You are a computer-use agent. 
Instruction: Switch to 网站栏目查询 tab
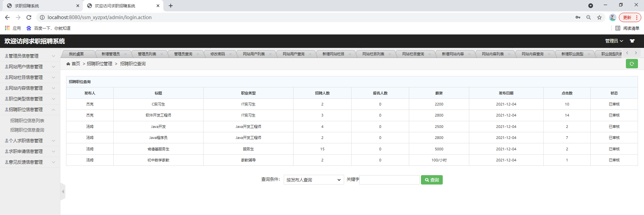click(413, 54)
